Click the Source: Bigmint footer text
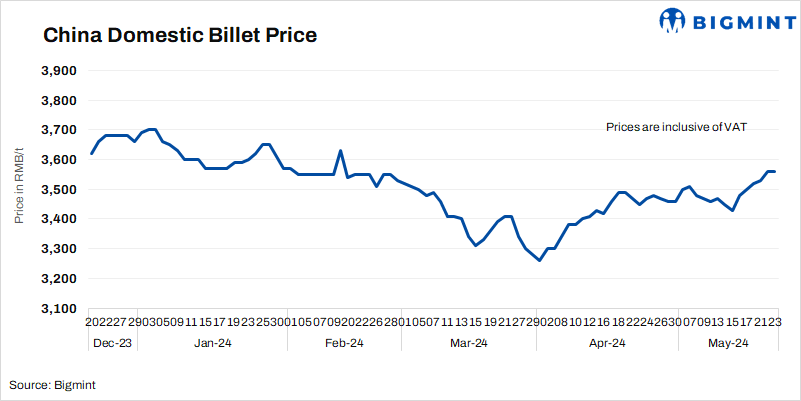 53,384
